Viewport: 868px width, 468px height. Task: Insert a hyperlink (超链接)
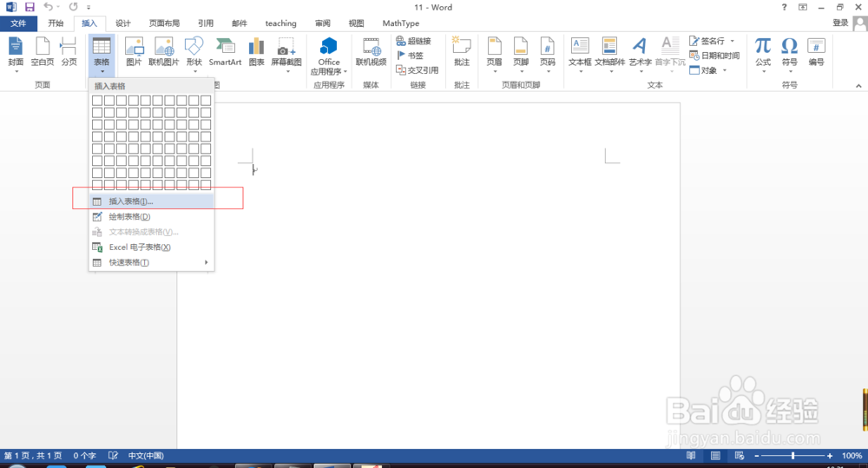click(x=413, y=41)
